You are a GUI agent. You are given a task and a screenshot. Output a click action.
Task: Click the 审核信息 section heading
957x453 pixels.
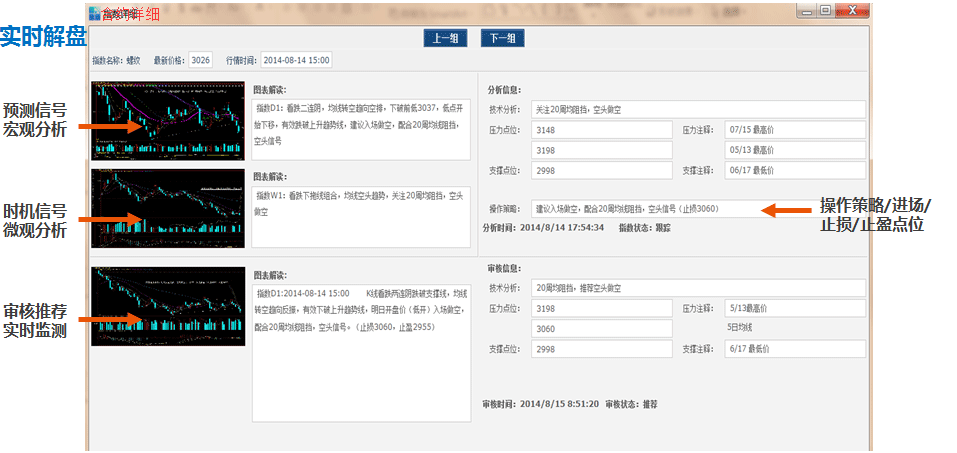504,268
